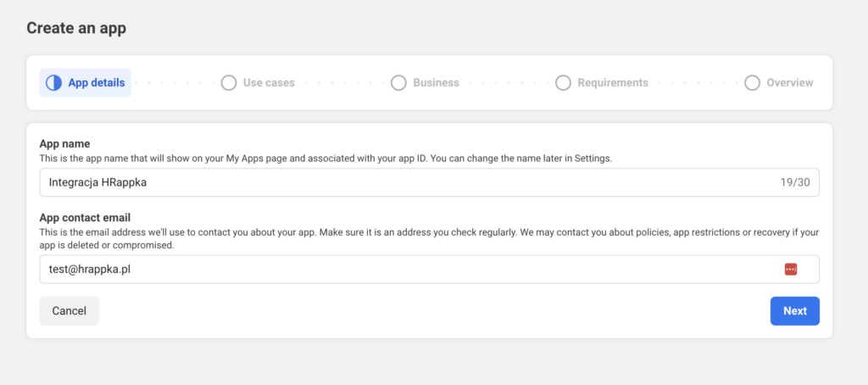Click the email description text about policies
868x385 pixels.
tap(424, 238)
